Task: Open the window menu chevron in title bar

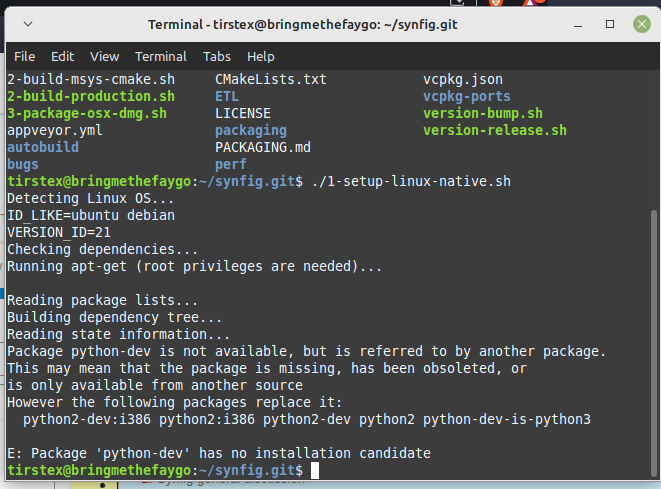Action: click(x=27, y=23)
